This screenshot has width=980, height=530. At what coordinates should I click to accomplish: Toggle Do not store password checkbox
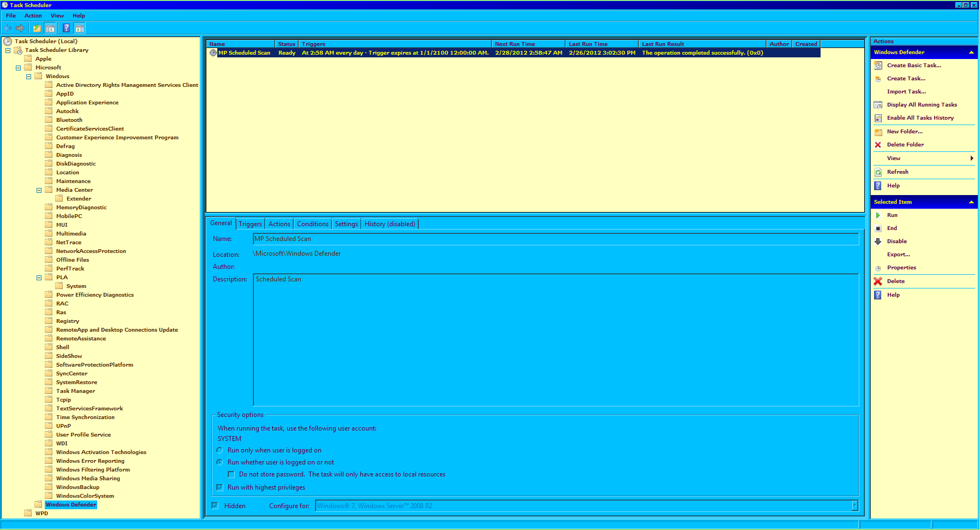tap(231, 474)
